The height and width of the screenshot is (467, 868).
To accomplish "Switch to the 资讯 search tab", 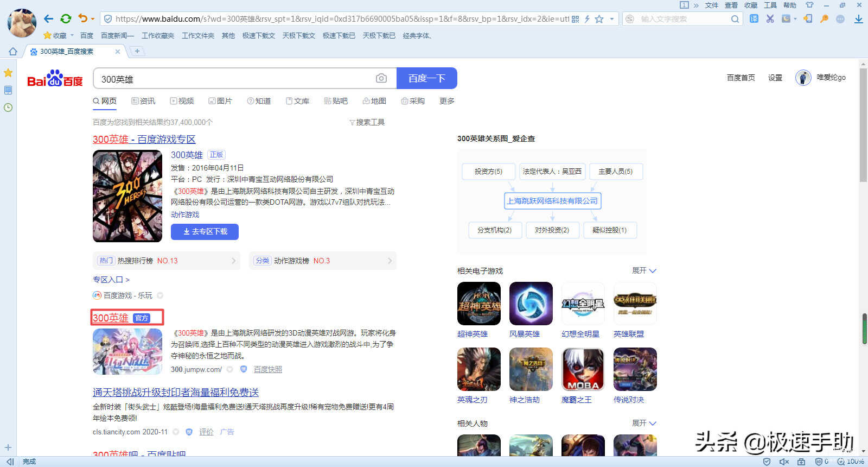I will coord(143,101).
